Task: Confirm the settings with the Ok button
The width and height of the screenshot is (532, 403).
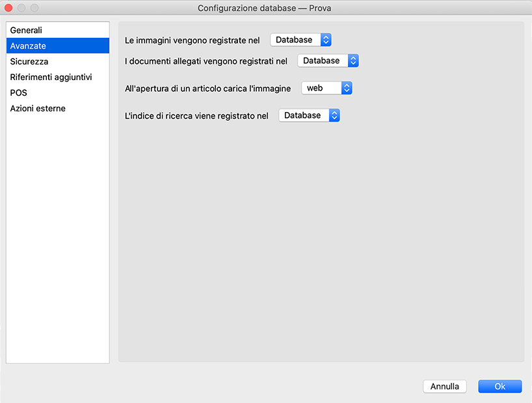Action: pos(499,387)
